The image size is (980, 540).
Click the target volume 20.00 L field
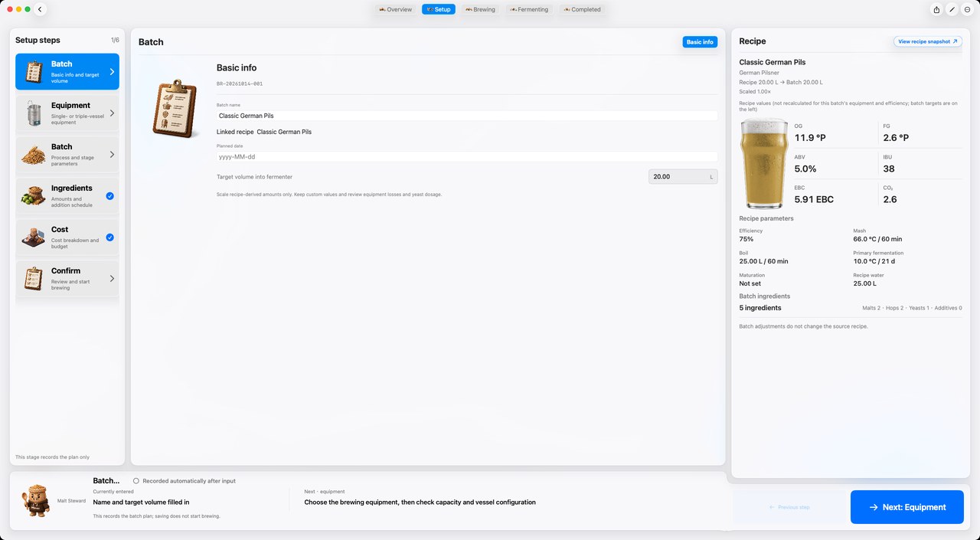(x=683, y=177)
